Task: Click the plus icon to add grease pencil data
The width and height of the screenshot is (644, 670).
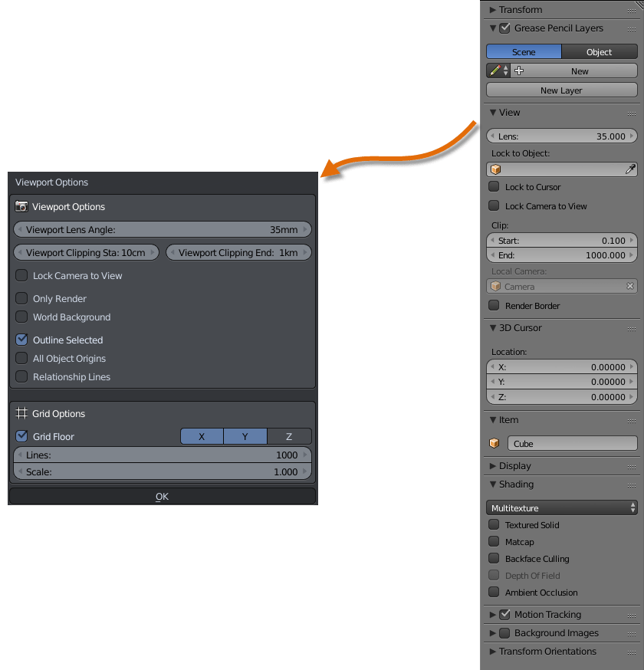Action: tap(519, 70)
